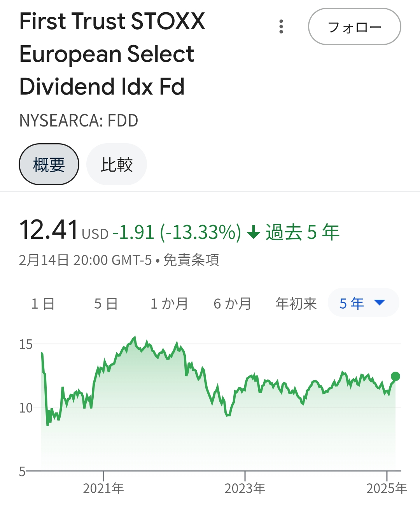This screenshot has width=420, height=511.
Task: Tap the フォロー follow button
Action: click(x=354, y=26)
